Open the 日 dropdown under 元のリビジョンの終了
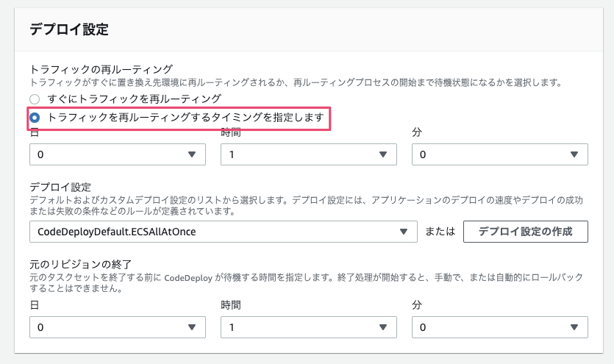 pos(117,326)
